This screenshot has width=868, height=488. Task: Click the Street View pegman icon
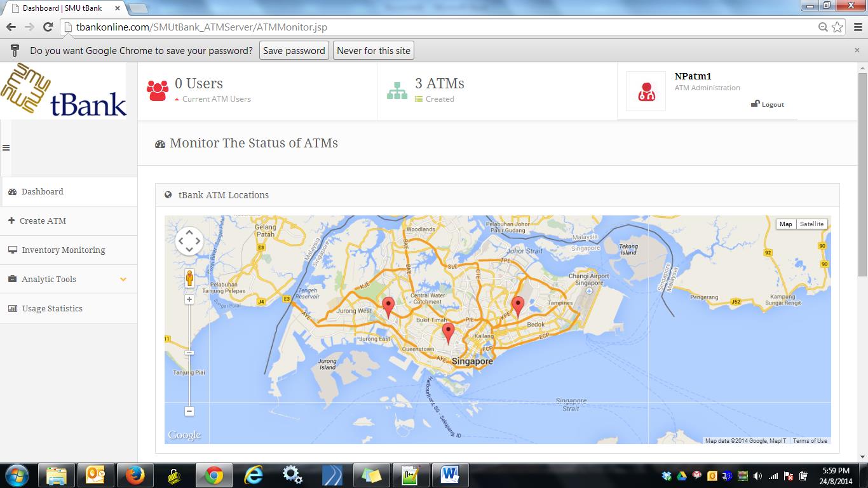[x=189, y=278]
